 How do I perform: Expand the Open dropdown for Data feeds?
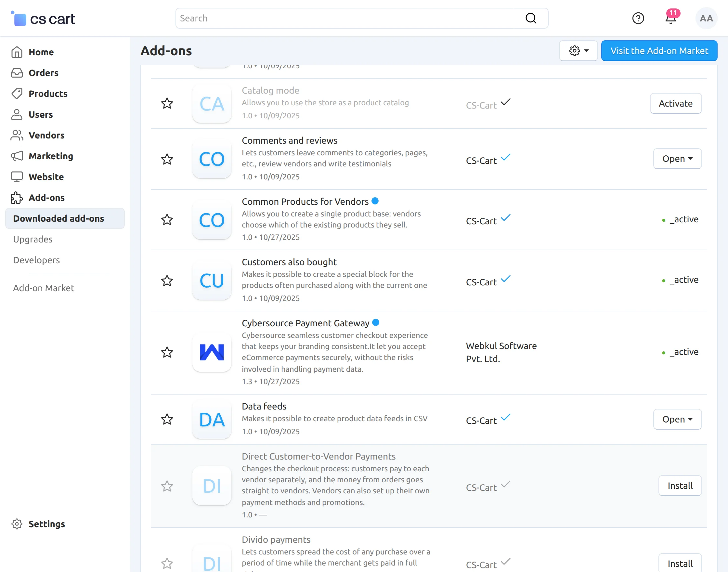pyautogui.click(x=677, y=419)
